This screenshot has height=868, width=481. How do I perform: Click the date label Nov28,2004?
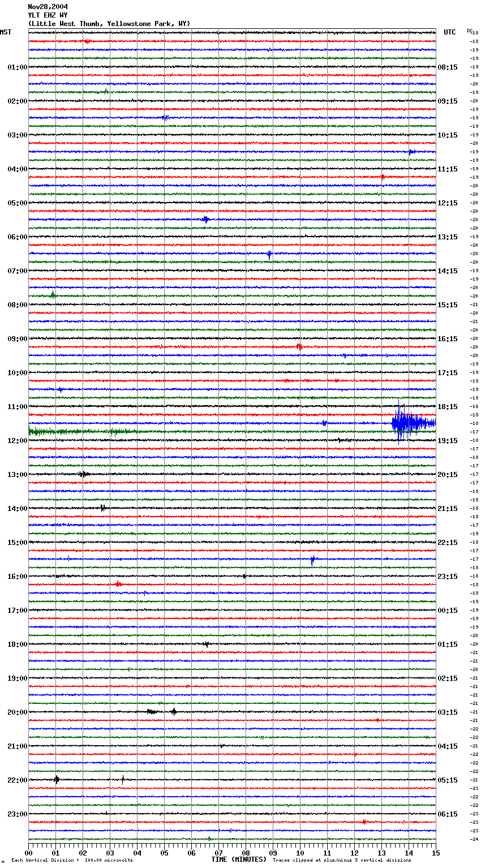(48, 7)
